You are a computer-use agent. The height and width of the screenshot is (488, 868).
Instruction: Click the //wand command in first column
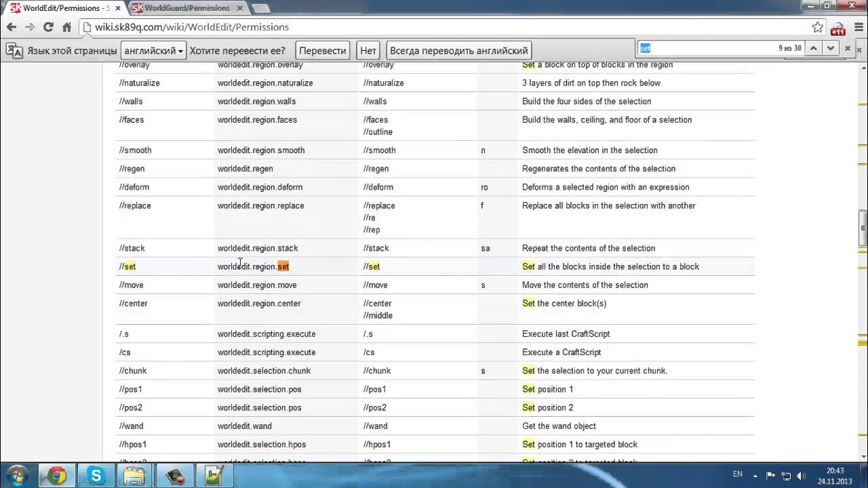(x=132, y=426)
